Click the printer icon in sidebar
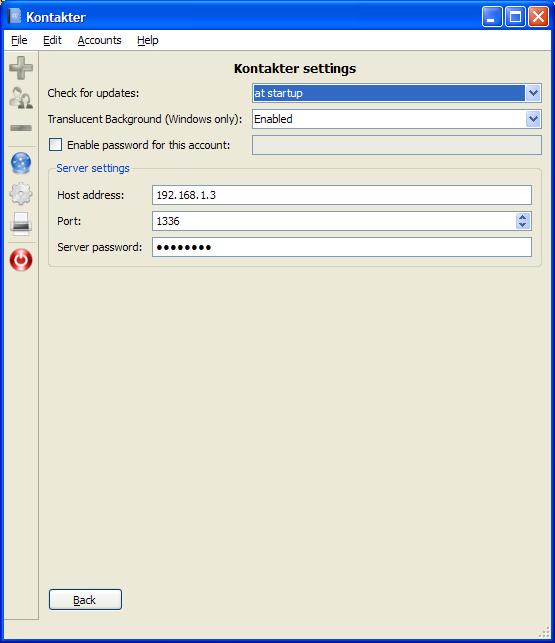The image size is (555, 643). (x=21, y=223)
